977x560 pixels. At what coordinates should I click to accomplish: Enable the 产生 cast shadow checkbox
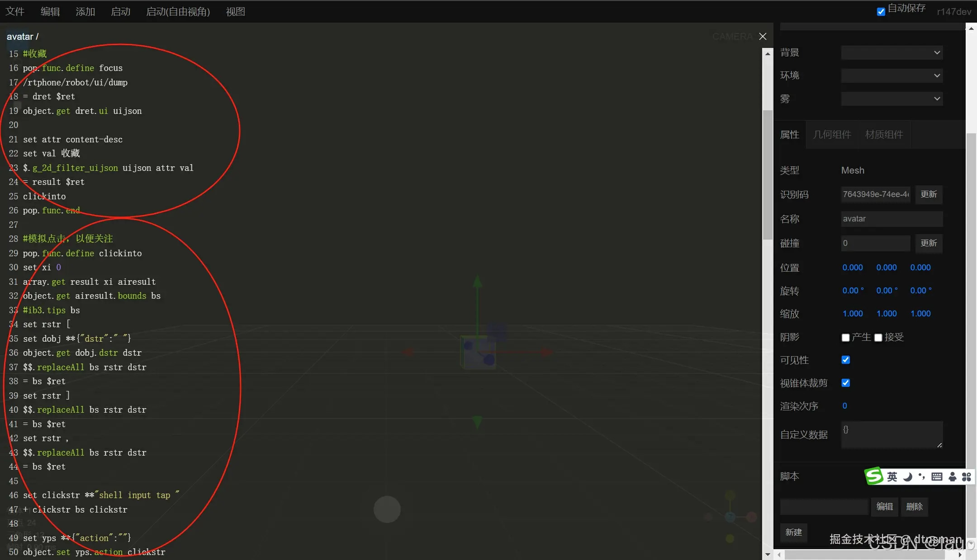click(x=845, y=338)
